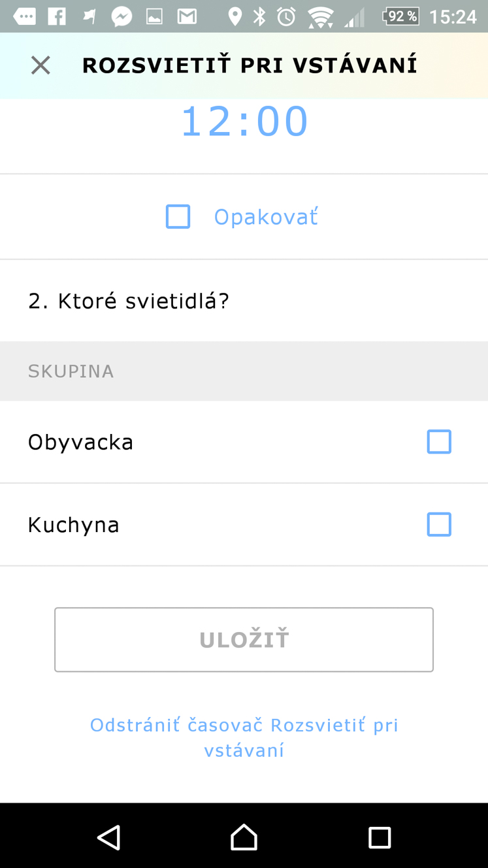Tap the Android home navigation icon
This screenshot has width=488, height=868.
pos(244,837)
